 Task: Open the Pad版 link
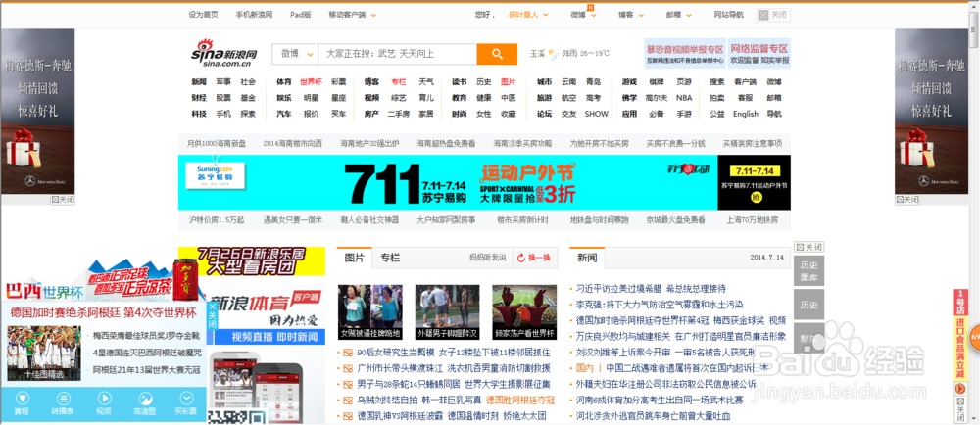(301, 15)
